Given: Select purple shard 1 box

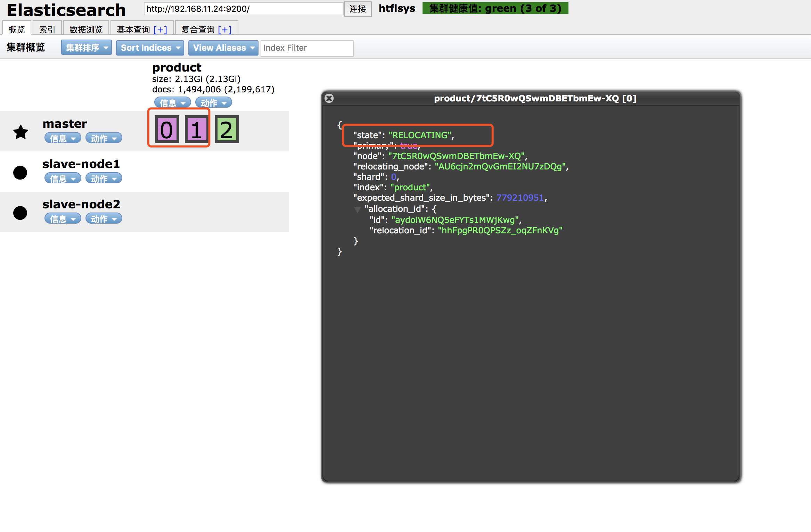Looking at the screenshot, I should [x=196, y=130].
